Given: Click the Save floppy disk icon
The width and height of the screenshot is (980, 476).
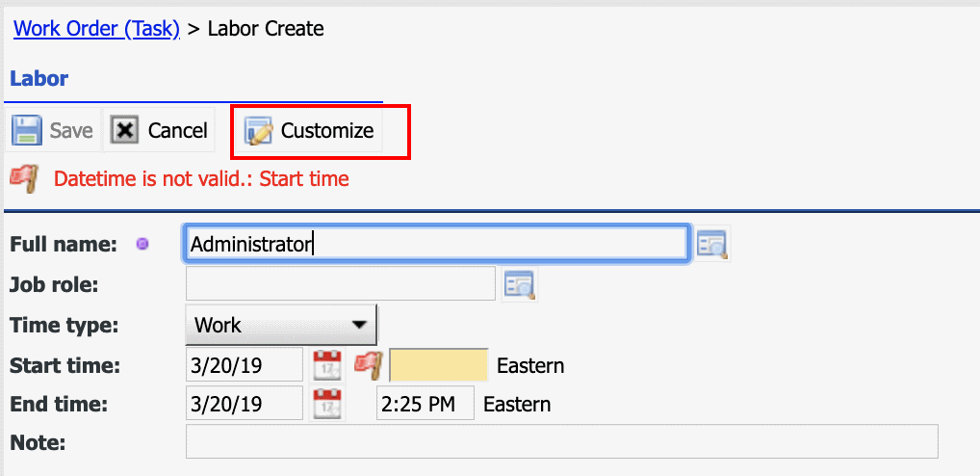Looking at the screenshot, I should click(x=27, y=130).
